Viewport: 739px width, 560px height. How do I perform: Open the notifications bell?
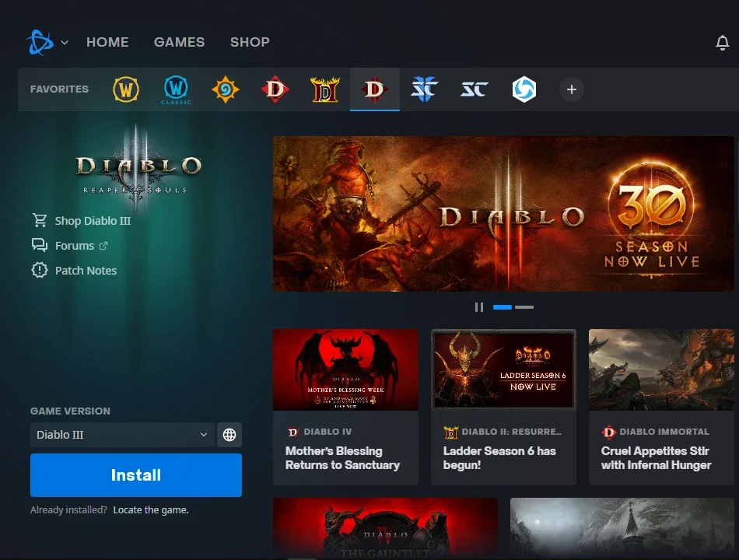[x=723, y=43]
